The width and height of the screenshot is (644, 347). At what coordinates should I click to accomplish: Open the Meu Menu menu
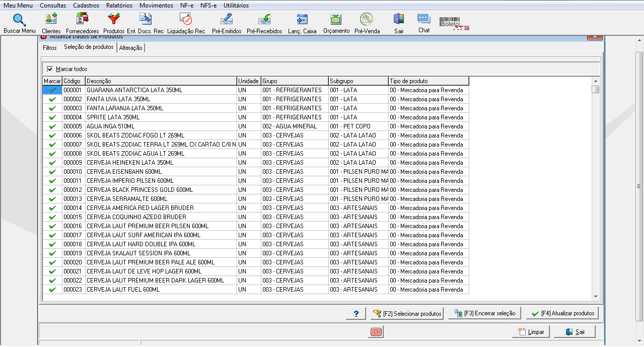[x=18, y=6]
